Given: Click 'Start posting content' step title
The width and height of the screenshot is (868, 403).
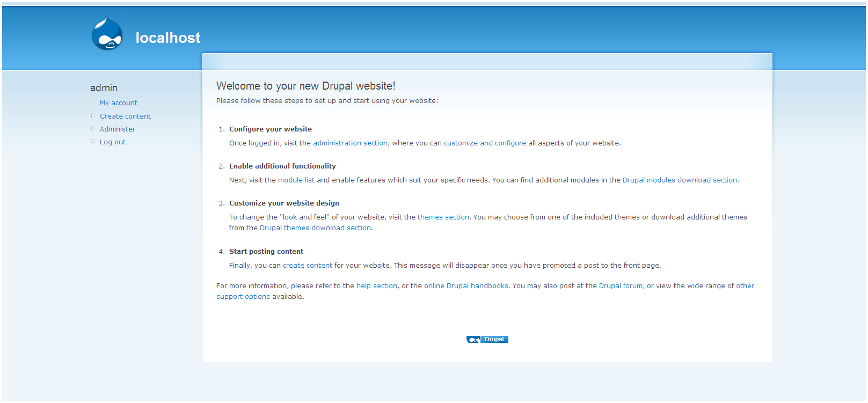Looking at the screenshot, I should point(266,251).
